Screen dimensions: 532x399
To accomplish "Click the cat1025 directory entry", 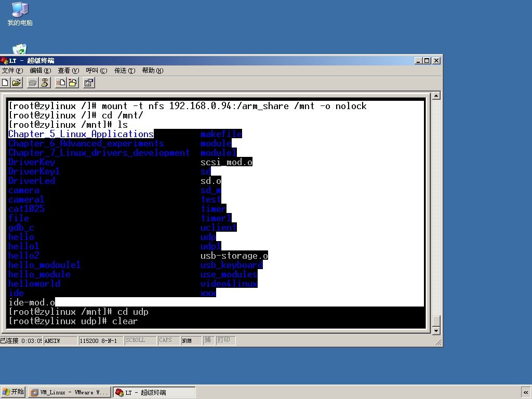I will (26, 209).
